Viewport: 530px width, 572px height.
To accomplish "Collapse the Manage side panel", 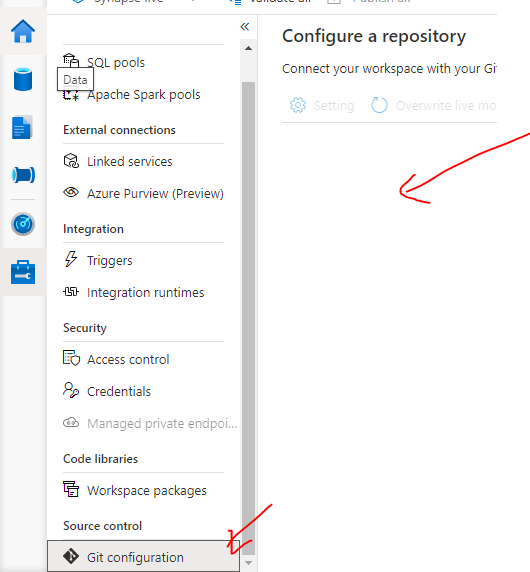I will (245, 27).
